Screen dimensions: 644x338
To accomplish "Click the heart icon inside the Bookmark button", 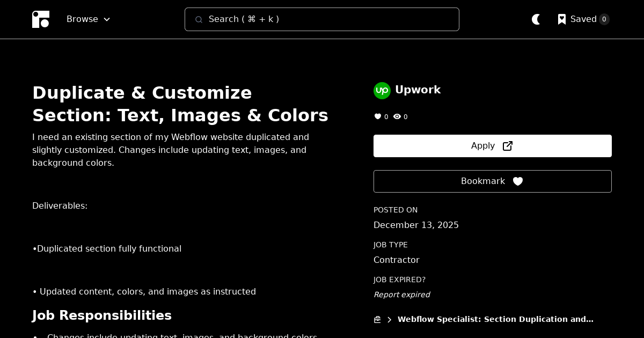I will pyautogui.click(x=518, y=181).
